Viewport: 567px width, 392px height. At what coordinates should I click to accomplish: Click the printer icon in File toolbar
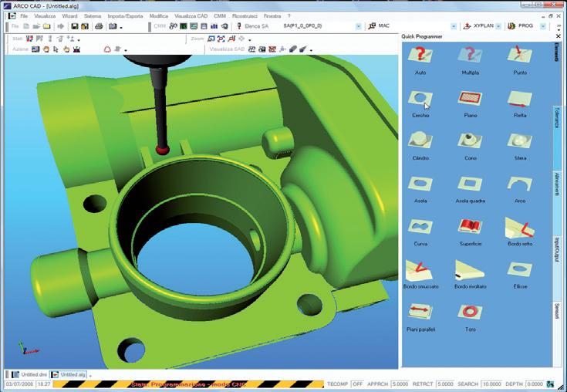tap(99, 26)
